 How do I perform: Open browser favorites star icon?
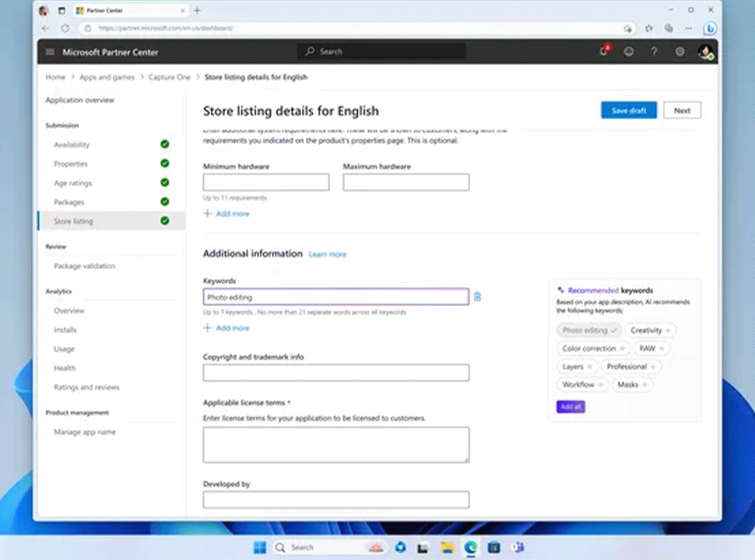coord(648,28)
